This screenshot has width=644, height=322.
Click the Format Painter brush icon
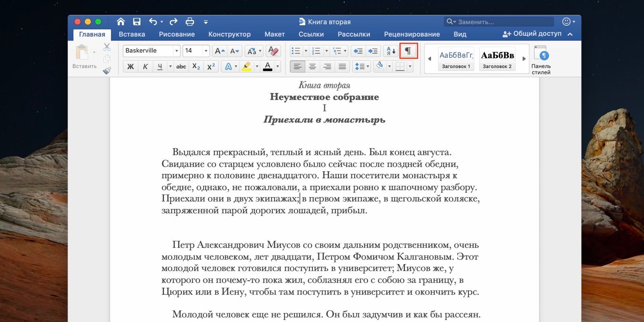107,71
